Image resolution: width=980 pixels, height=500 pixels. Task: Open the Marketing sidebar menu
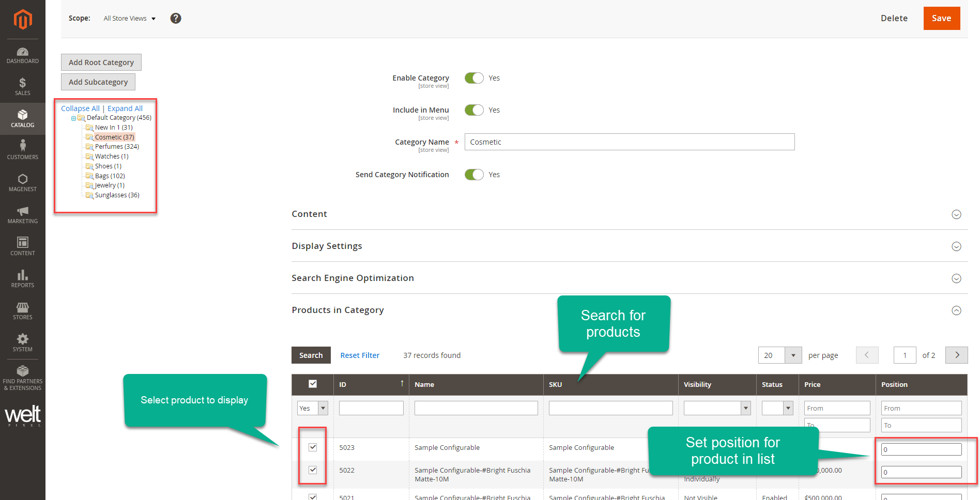click(x=23, y=215)
